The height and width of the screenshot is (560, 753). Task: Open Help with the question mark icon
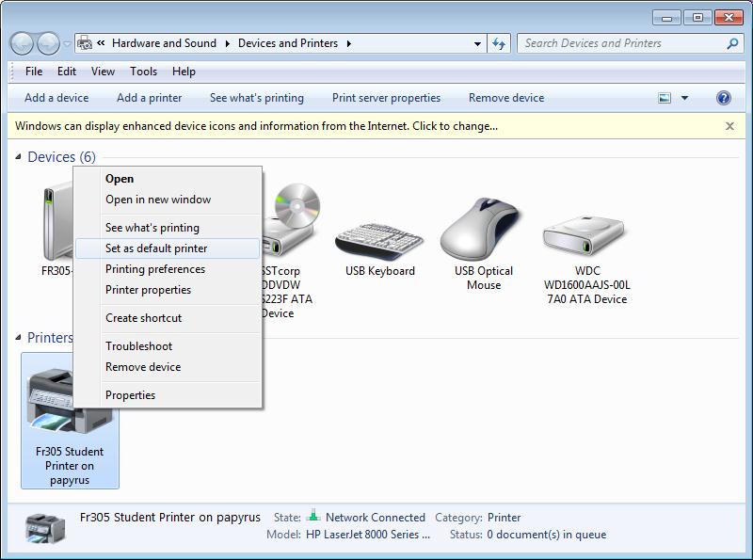[x=723, y=98]
